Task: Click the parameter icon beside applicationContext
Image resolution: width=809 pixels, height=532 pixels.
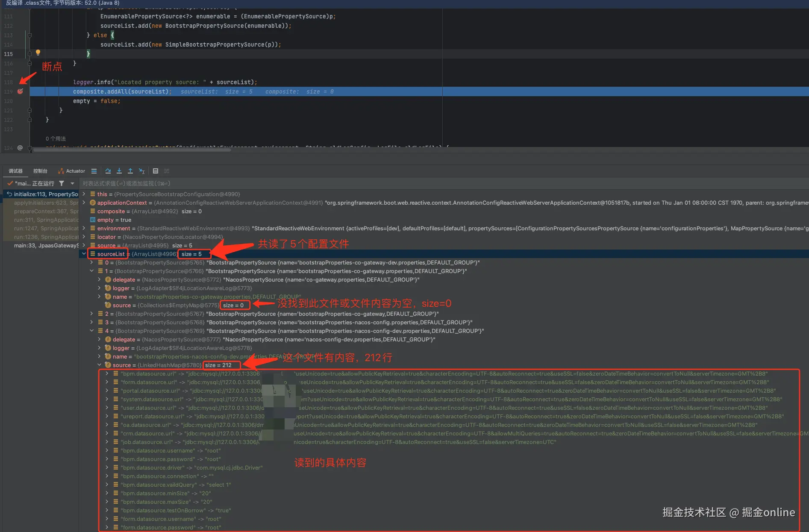Action: click(93, 203)
